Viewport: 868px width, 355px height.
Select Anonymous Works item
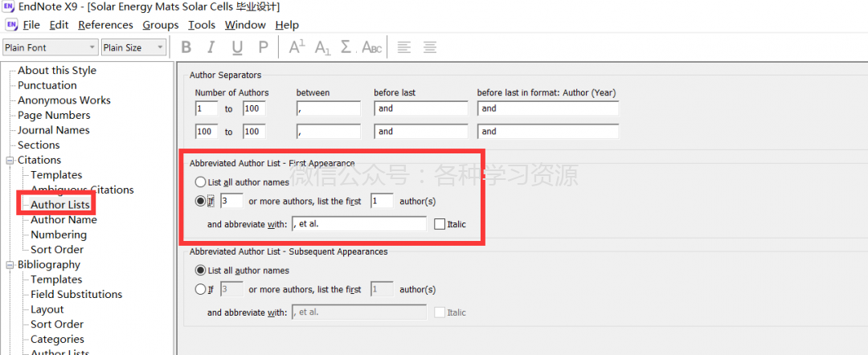coord(64,100)
